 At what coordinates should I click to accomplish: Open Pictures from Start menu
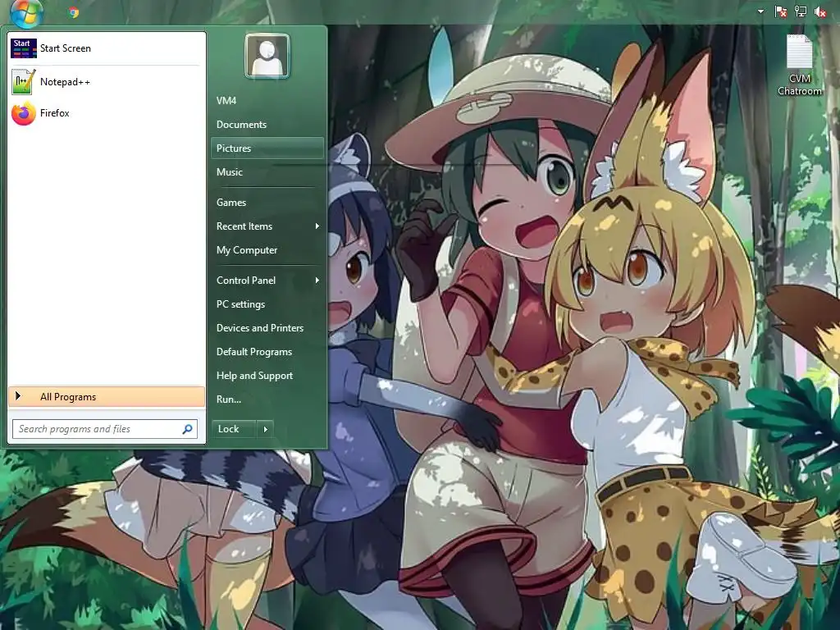click(267, 148)
